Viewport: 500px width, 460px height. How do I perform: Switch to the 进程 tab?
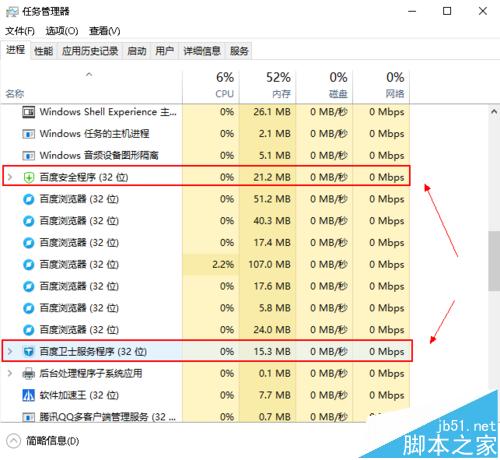click(x=16, y=50)
